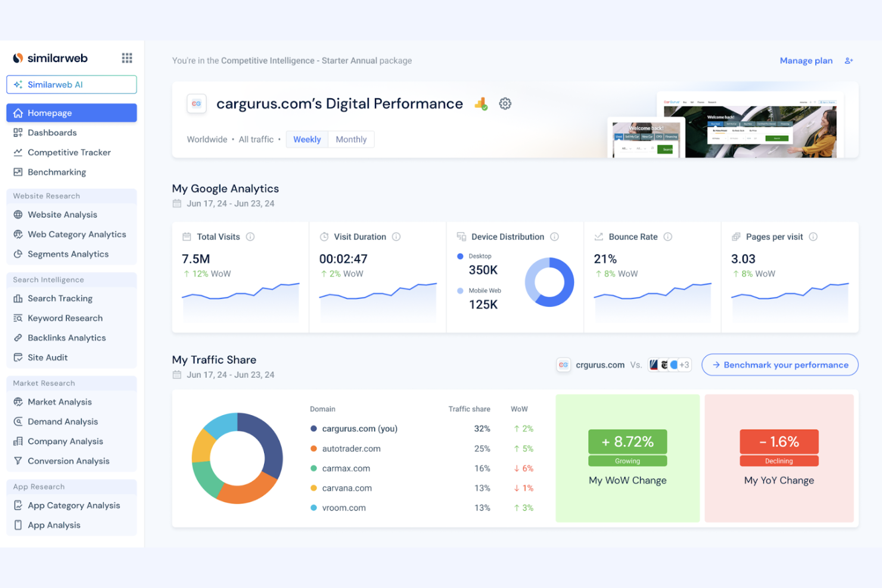
Task: Click the Google Analytics badge icon beside title
Action: tap(481, 104)
